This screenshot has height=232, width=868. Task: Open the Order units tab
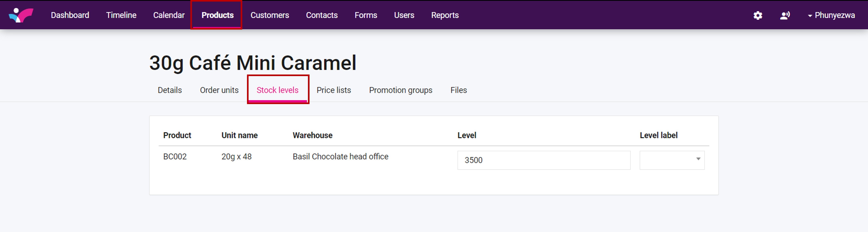tap(219, 90)
